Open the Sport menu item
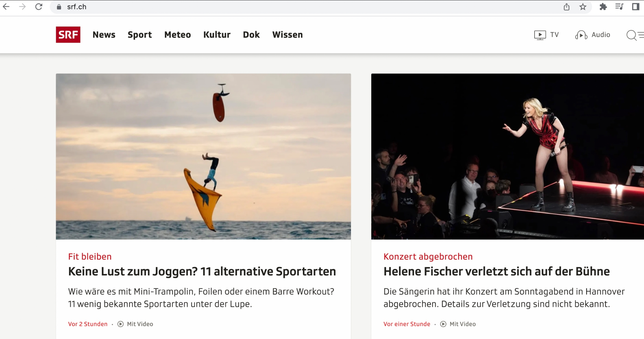The image size is (644, 339). (x=140, y=35)
